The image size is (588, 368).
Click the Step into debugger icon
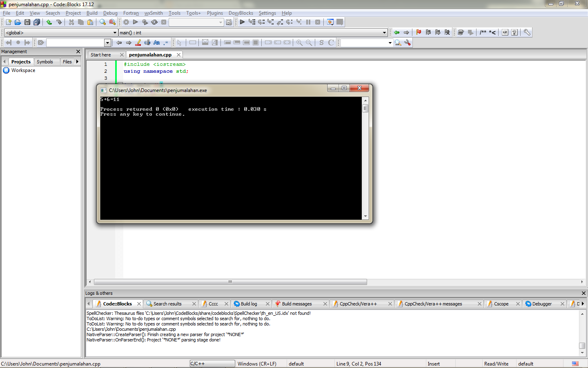point(271,22)
